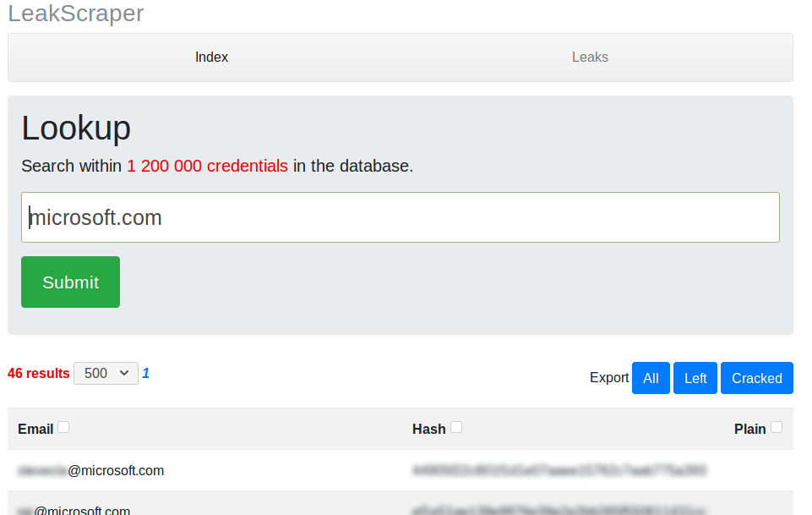Select the first row's blurred hash value
812x515 pixels.
tap(559, 470)
